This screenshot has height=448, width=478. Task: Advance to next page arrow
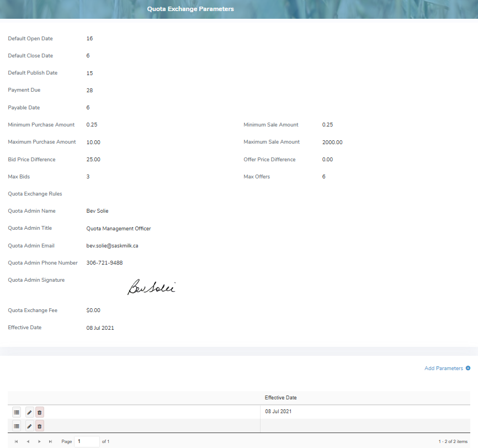(39, 441)
